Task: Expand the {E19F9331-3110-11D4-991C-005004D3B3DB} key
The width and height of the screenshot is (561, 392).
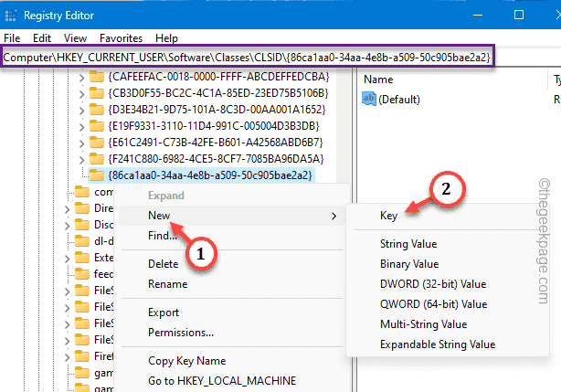Action: 81,127
